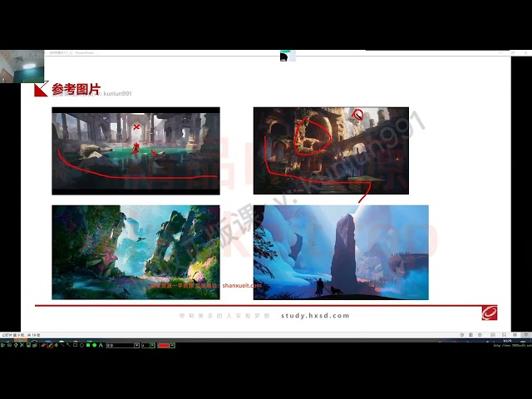The height and width of the screenshot is (399, 532).
Task: Open the color picker dropdown arrow
Action: coord(172,346)
